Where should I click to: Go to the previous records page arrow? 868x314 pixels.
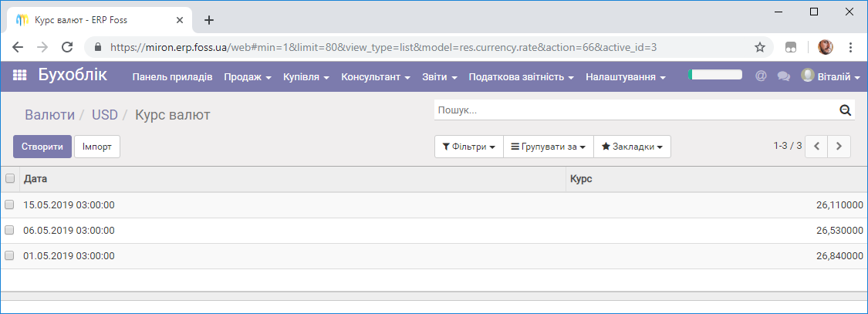pyautogui.click(x=816, y=147)
